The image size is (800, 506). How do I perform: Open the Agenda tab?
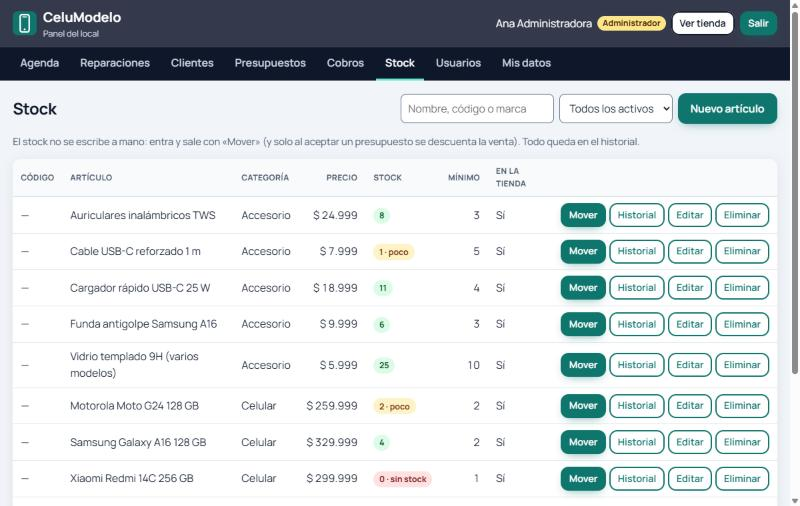point(39,63)
